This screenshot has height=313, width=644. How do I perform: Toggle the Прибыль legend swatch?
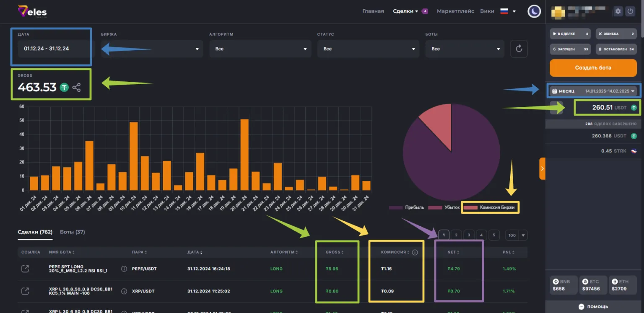coord(395,207)
